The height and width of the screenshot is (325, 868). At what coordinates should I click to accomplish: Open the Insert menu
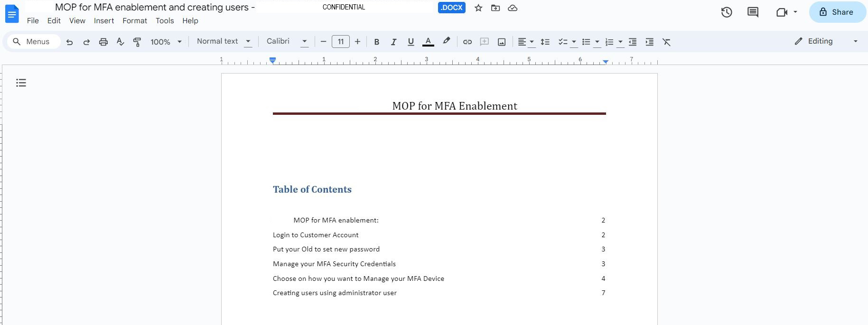(104, 21)
